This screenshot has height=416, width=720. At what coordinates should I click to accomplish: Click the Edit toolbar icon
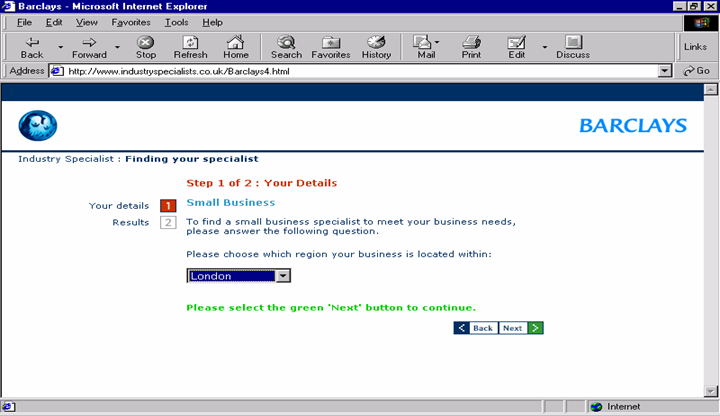516,42
